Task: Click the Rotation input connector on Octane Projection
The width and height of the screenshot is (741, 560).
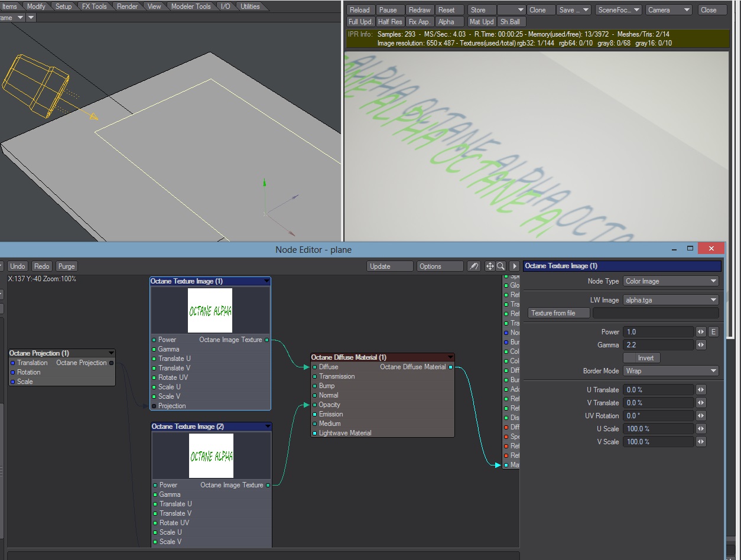Action: (13, 372)
